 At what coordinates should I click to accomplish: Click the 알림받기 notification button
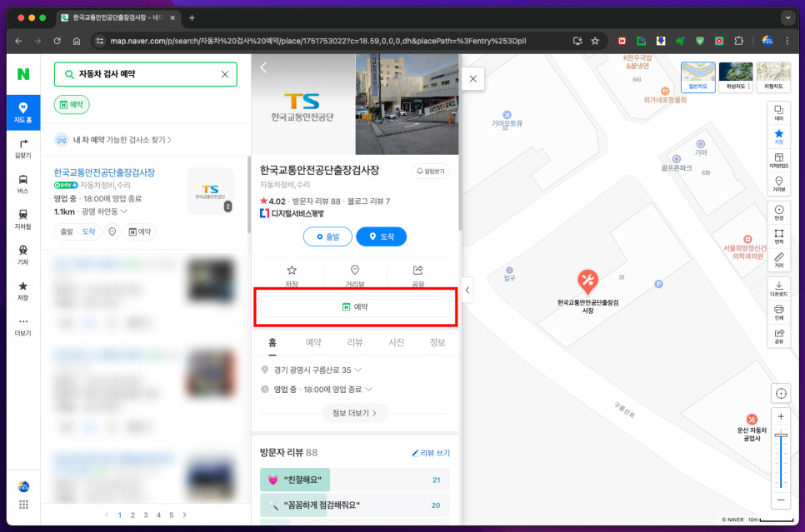pyautogui.click(x=431, y=172)
